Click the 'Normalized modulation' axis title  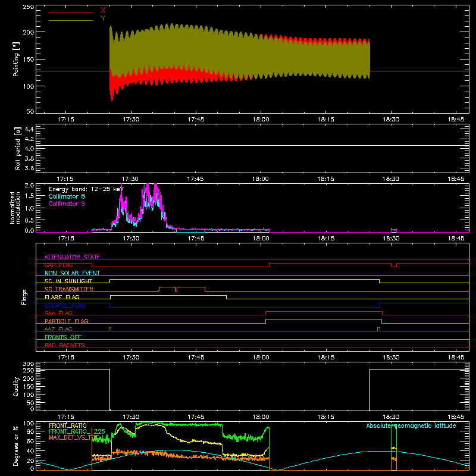(15, 208)
